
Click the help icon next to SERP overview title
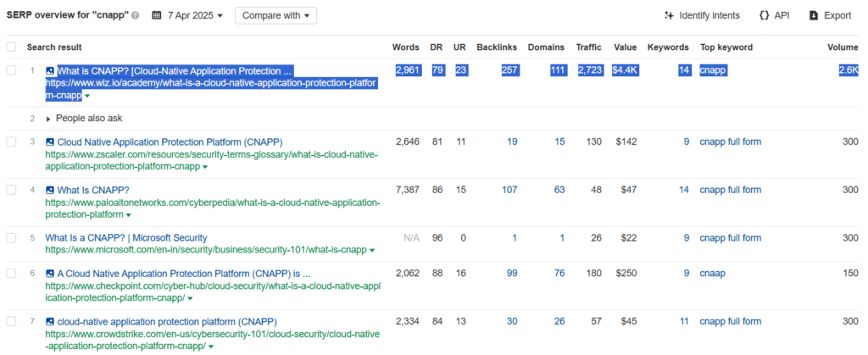click(136, 15)
